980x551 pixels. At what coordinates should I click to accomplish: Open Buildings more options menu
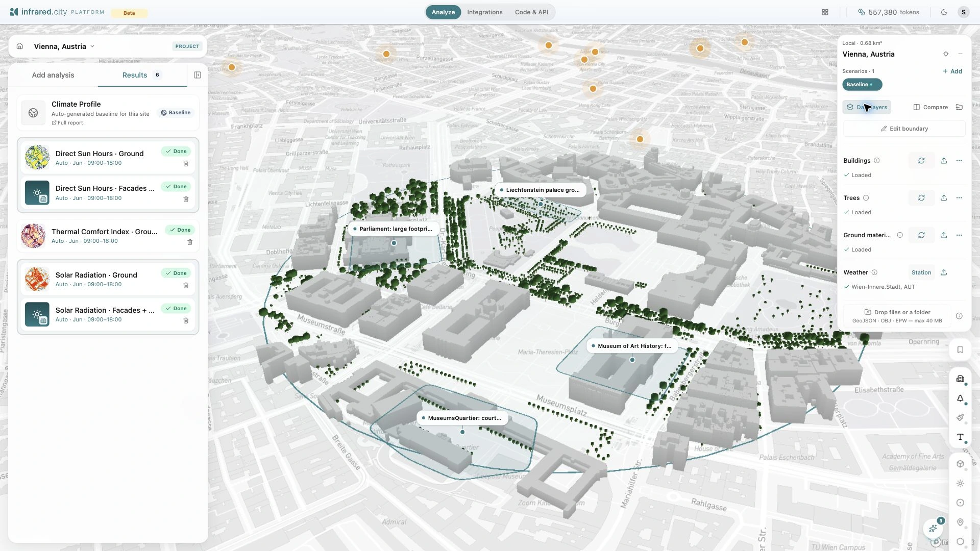pyautogui.click(x=959, y=161)
